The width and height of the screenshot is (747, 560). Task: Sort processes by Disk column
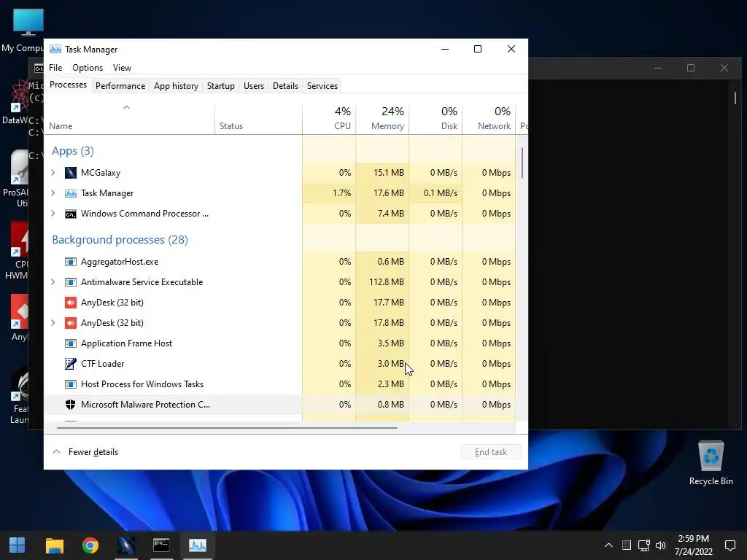pos(436,117)
